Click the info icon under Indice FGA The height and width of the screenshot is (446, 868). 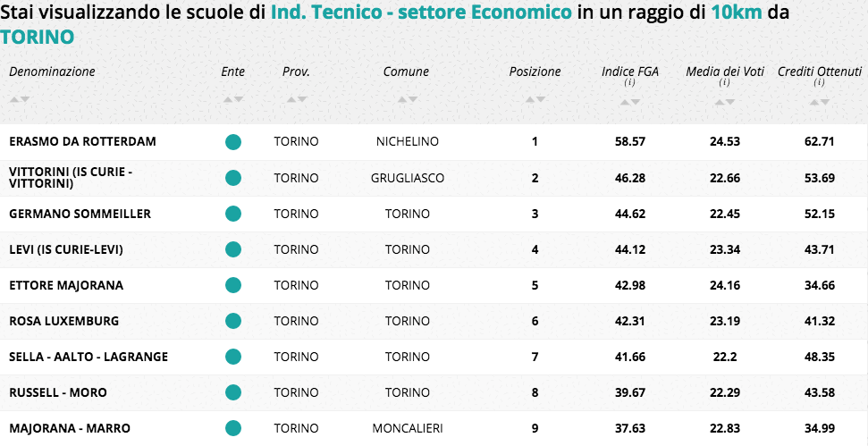pos(630,83)
